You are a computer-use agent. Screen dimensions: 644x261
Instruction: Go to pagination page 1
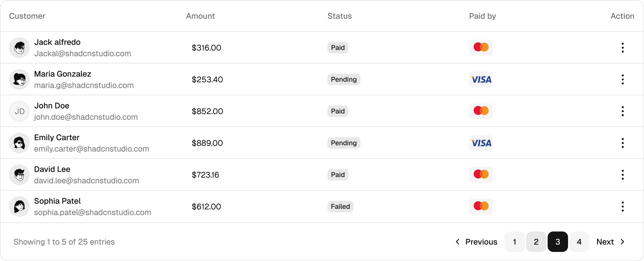coord(515,242)
